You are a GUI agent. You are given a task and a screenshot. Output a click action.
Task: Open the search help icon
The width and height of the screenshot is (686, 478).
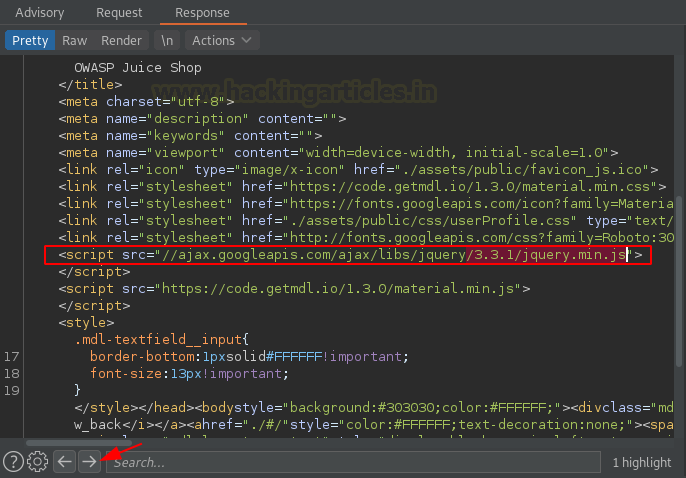(x=14, y=461)
